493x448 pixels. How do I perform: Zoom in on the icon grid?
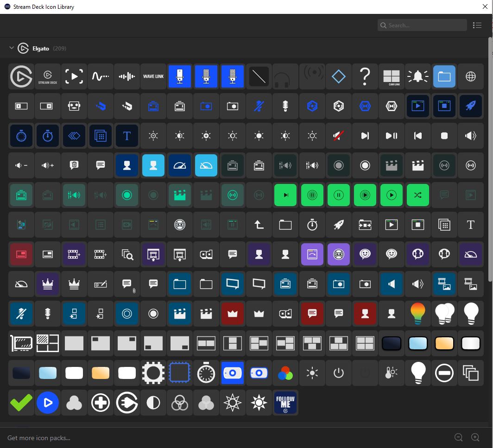point(475,437)
